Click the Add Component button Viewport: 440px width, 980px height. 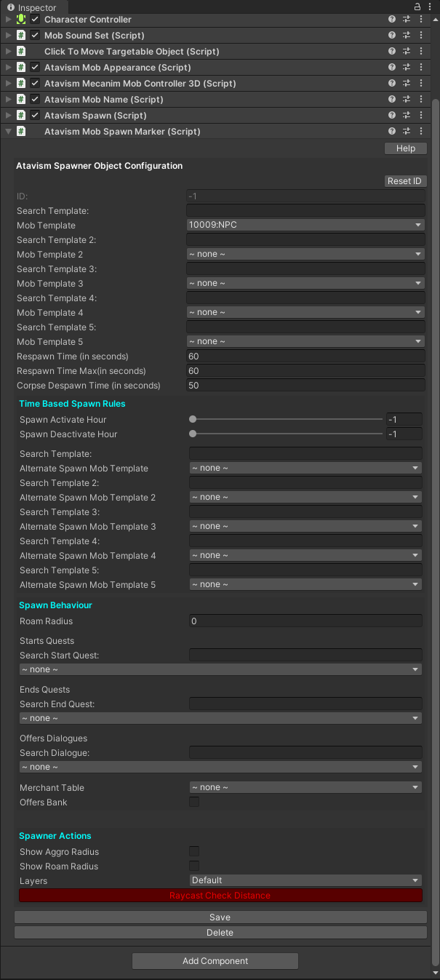pyautogui.click(x=215, y=961)
